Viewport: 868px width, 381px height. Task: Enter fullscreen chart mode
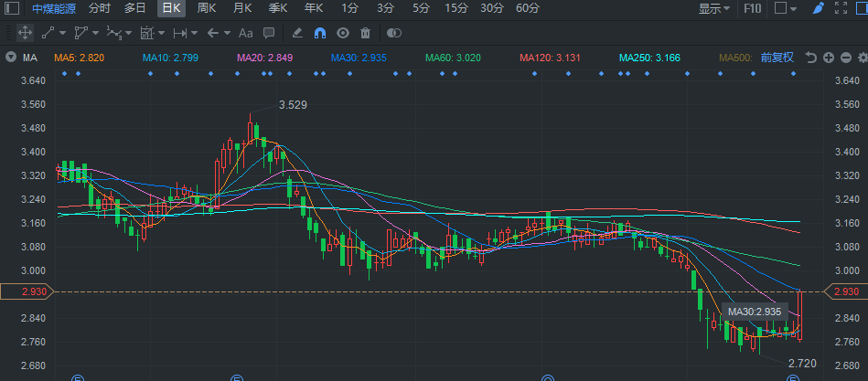[x=841, y=8]
